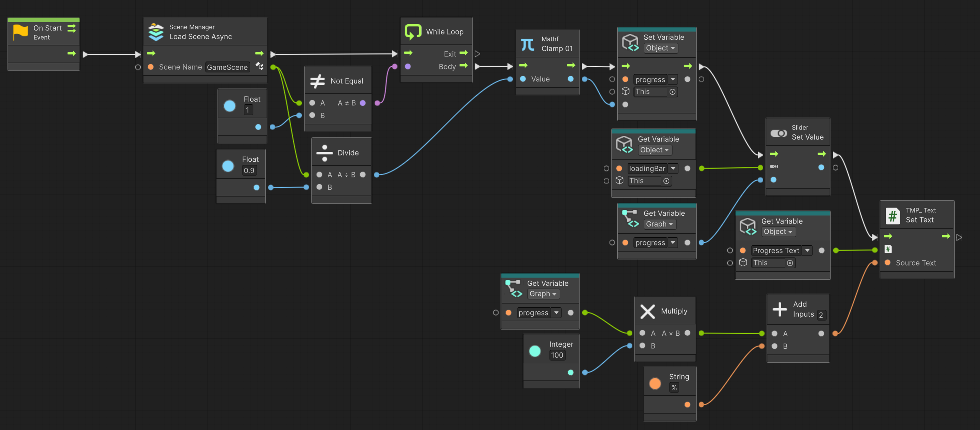Click the Multiply X icon
The width and height of the screenshot is (980, 430).
pyautogui.click(x=647, y=311)
